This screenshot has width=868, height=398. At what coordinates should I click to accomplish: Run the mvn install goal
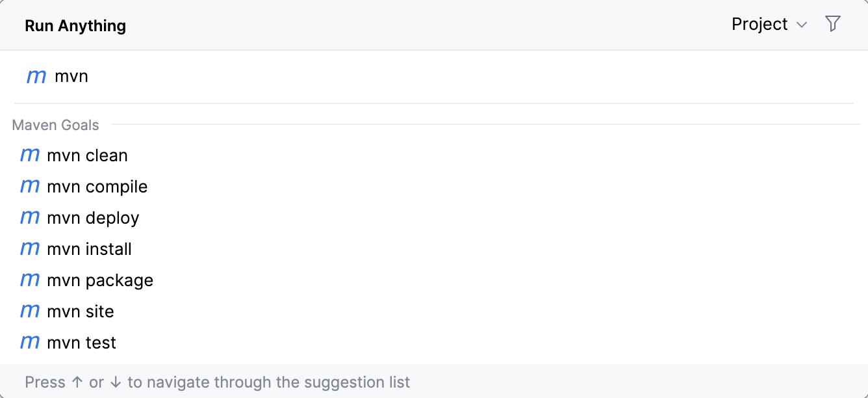coord(89,249)
